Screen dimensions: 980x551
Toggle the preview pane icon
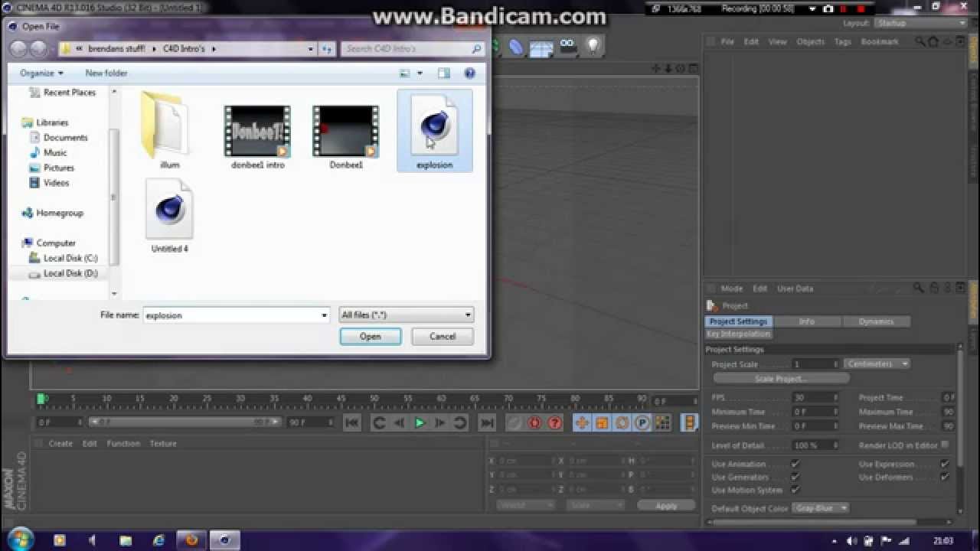click(444, 73)
